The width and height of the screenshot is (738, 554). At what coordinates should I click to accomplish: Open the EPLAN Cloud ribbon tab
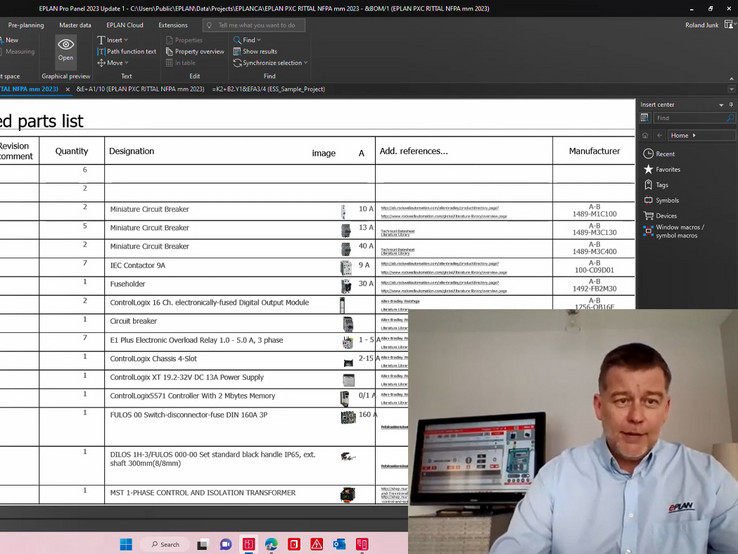click(125, 25)
